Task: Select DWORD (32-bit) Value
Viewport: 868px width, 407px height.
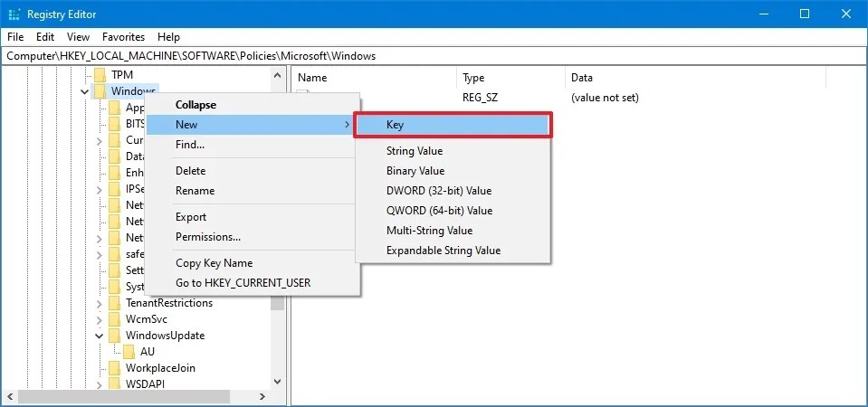Action: [453, 191]
